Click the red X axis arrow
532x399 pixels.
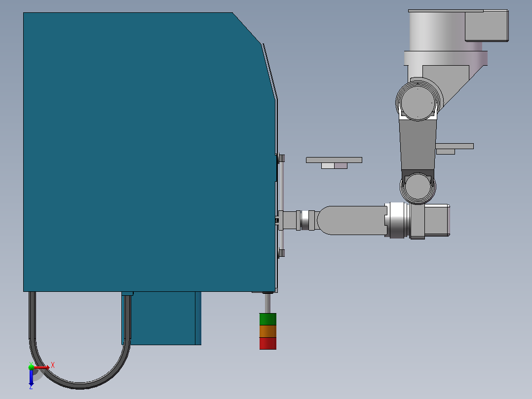coord(42,367)
